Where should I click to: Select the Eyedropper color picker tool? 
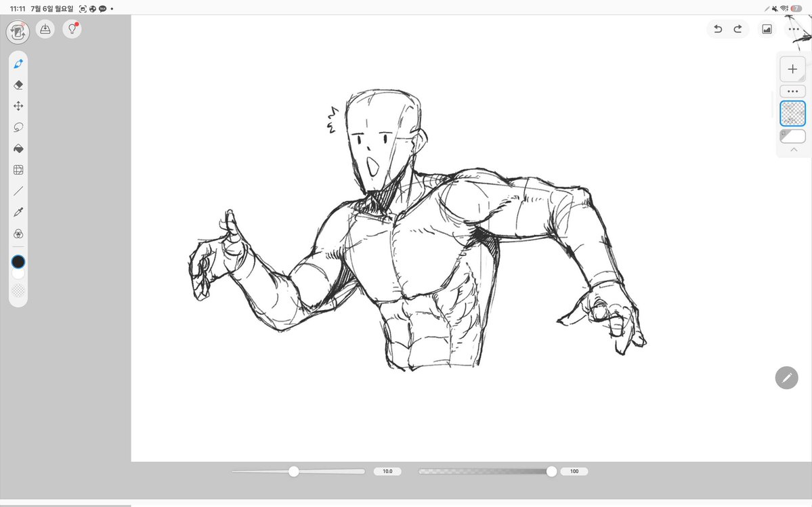coord(18,212)
